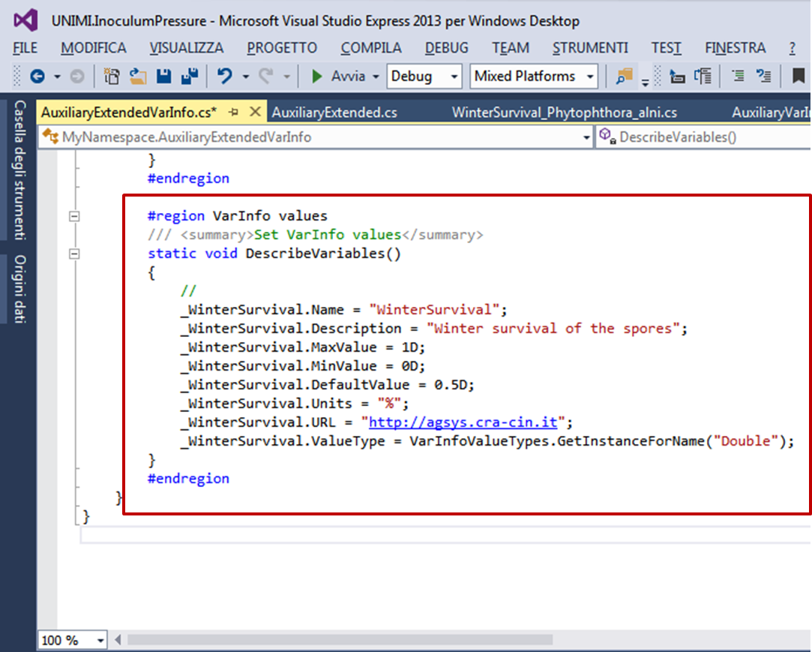Viewport: 812px width, 652px height.
Task: Click the "Double" string argument
Action: tap(746, 441)
